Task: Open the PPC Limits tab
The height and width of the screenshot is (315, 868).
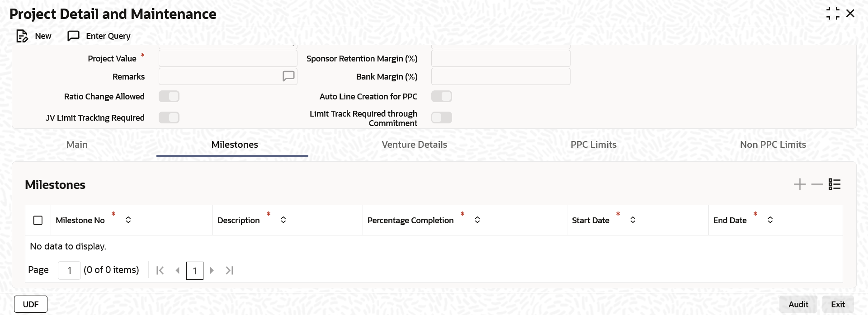Action: pos(594,145)
